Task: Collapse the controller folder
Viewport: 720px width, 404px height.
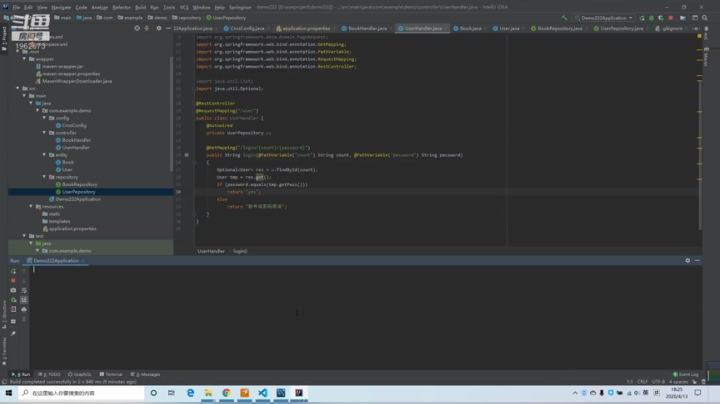Action: [45, 133]
